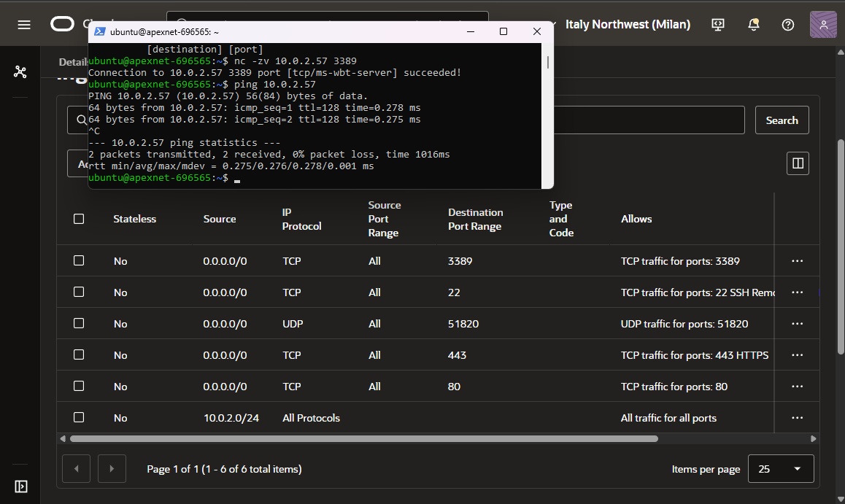Toggle the side panel icon at bottom left
This screenshot has width=845, height=504.
coord(20,486)
